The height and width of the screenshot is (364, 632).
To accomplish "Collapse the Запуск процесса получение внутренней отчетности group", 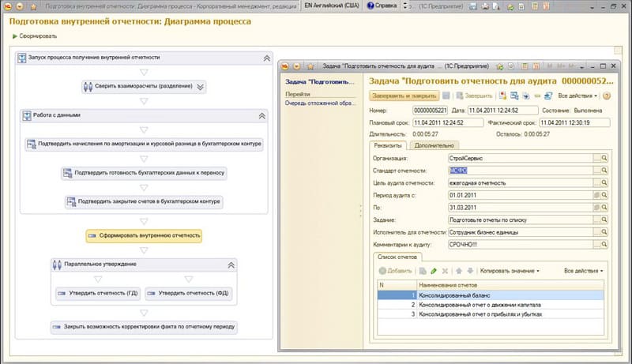I will coord(267,58).
